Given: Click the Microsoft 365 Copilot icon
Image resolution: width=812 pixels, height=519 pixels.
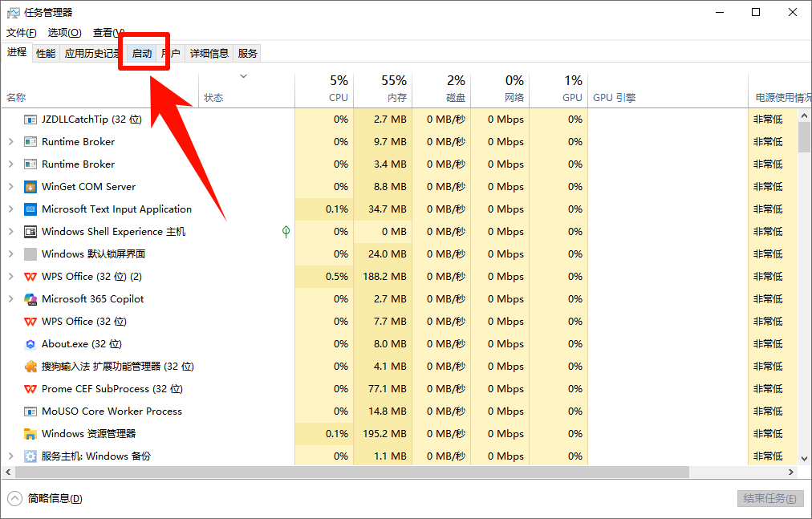Looking at the screenshot, I should tap(30, 299).
